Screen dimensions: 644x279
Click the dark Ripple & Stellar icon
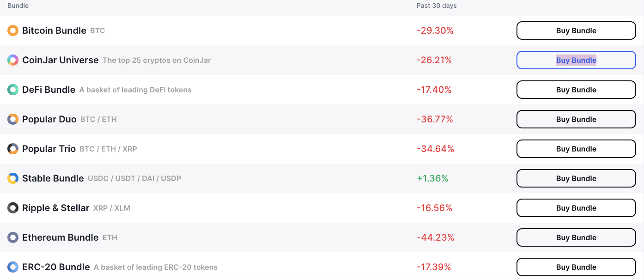pos(13,208)
